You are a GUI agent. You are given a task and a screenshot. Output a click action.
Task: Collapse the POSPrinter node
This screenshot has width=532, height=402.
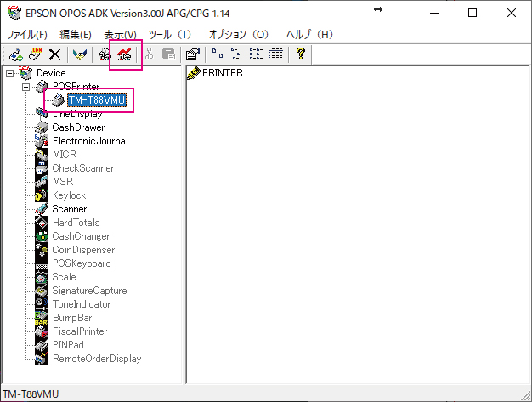[x=26, y=87]
